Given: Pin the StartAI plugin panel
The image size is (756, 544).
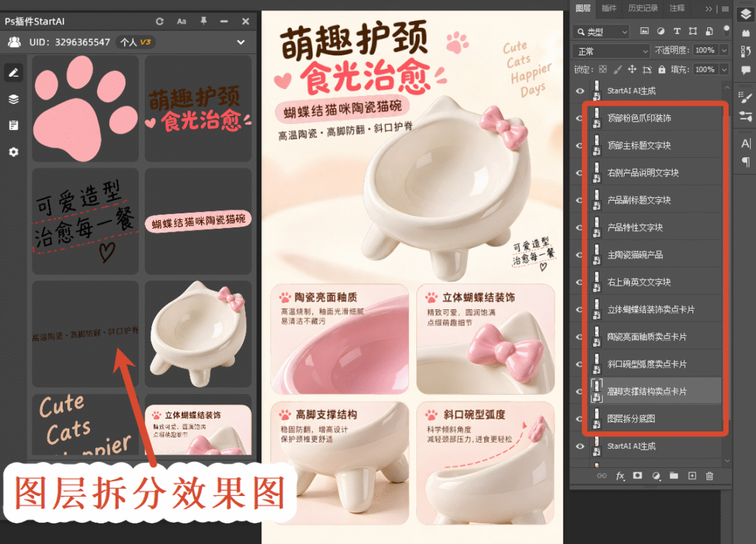Looking at the screenshot, I should pos(204,21).
